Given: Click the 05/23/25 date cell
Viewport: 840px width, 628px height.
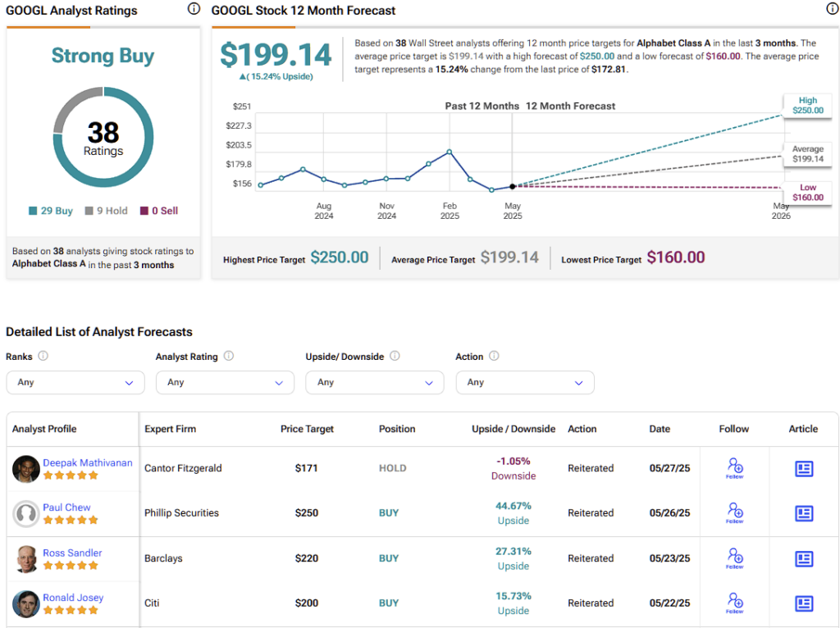Looking at the screenshot, I should 669,558.
